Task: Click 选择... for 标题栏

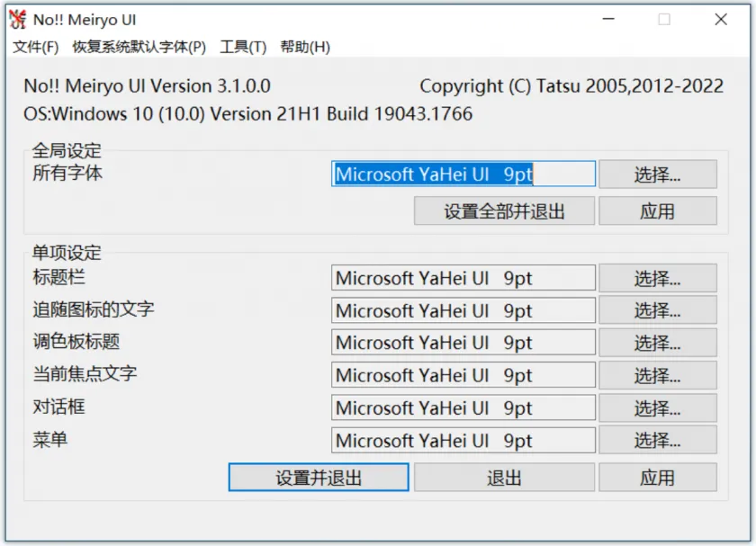Action: pos(658,278)
